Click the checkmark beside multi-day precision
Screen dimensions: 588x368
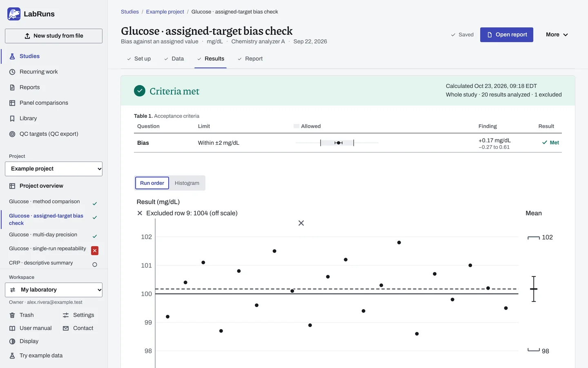95,236
